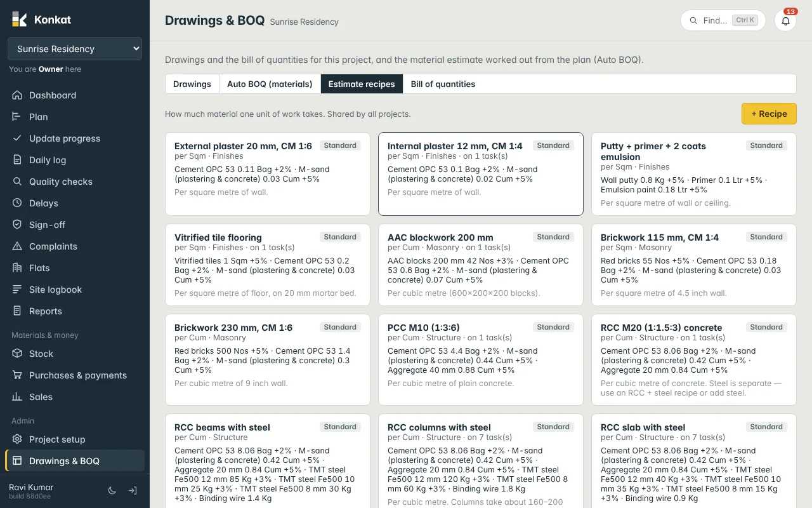812x508 pixels.
Task: Click the + Recipe button
Action: click(769, 114)
